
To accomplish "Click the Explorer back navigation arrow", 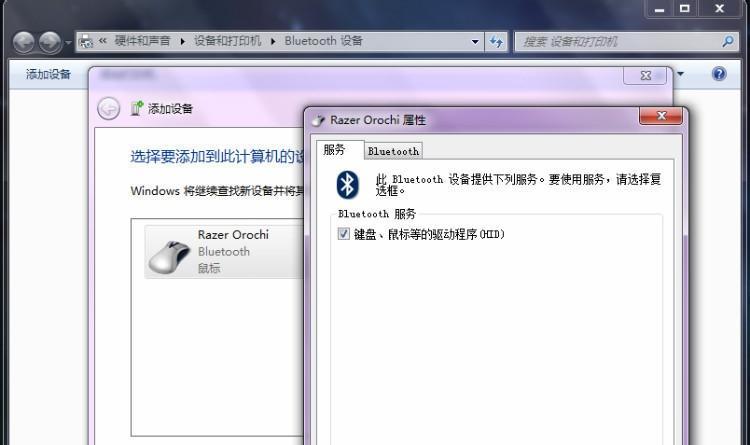I will tap(23, 43).
